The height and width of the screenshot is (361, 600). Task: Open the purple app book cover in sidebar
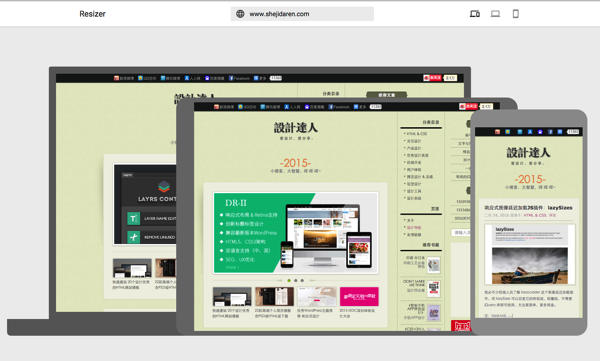click(434, 313)
